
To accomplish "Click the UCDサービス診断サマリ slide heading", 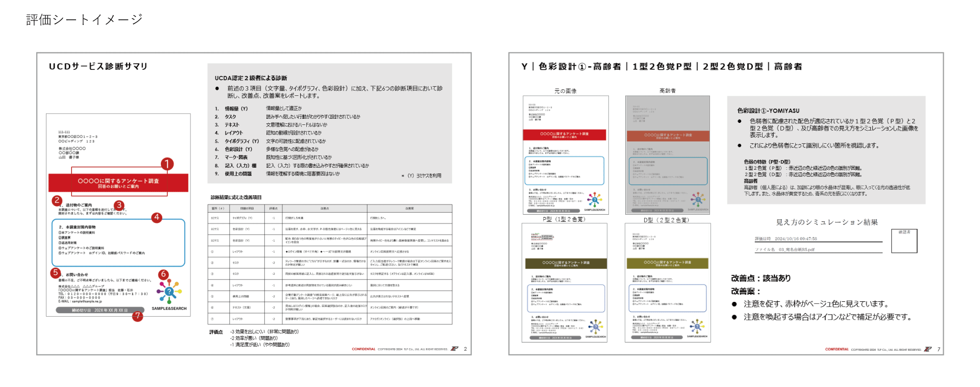I will pos(98,66).
